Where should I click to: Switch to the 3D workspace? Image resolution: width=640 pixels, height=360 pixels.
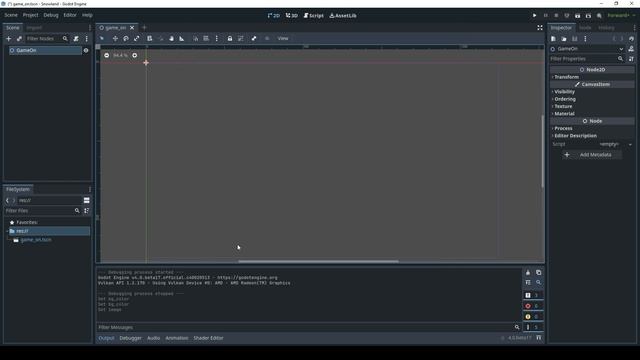291,16
